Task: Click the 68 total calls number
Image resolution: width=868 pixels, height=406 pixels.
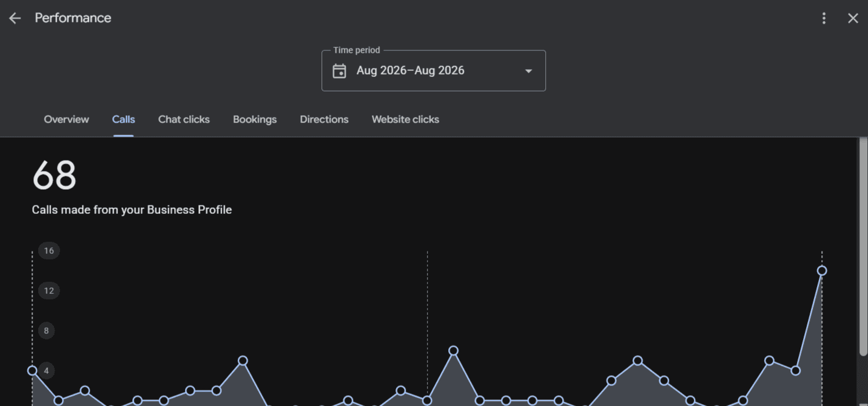Action: [54, 176]
